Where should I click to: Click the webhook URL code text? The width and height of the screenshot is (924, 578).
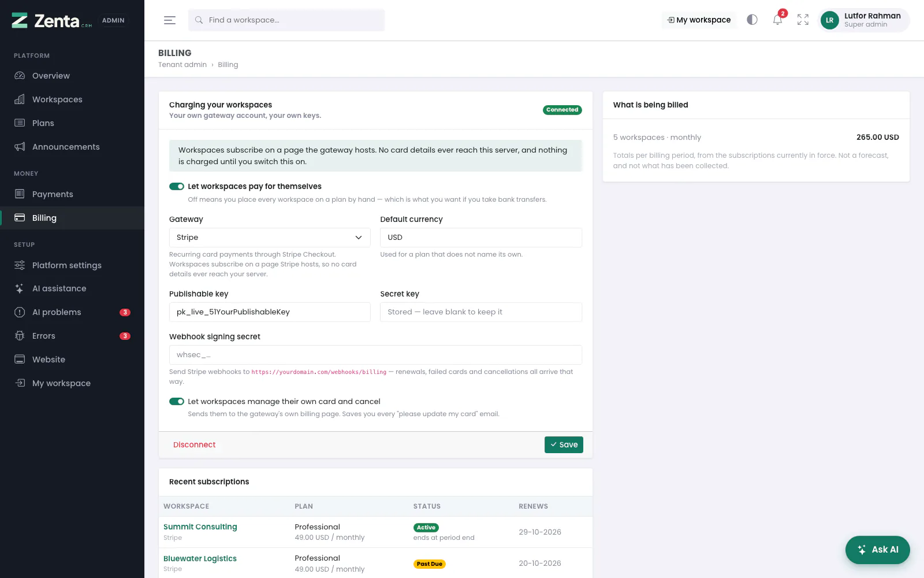click(x=319, y=372)
